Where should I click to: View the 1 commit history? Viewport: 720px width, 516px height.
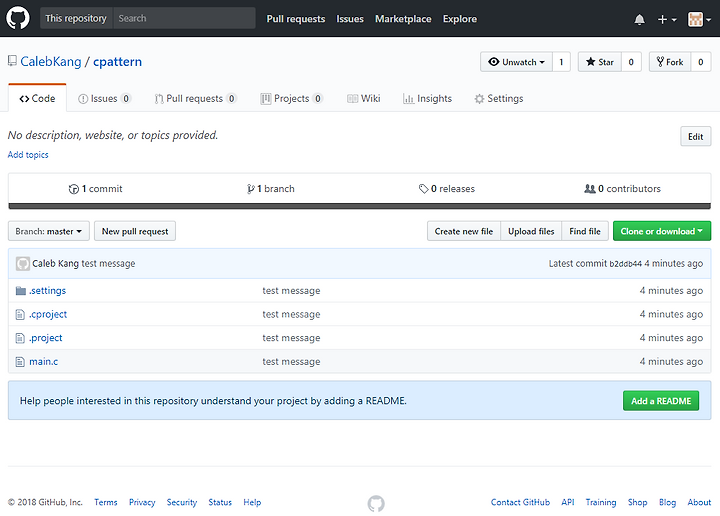[96, 189]
